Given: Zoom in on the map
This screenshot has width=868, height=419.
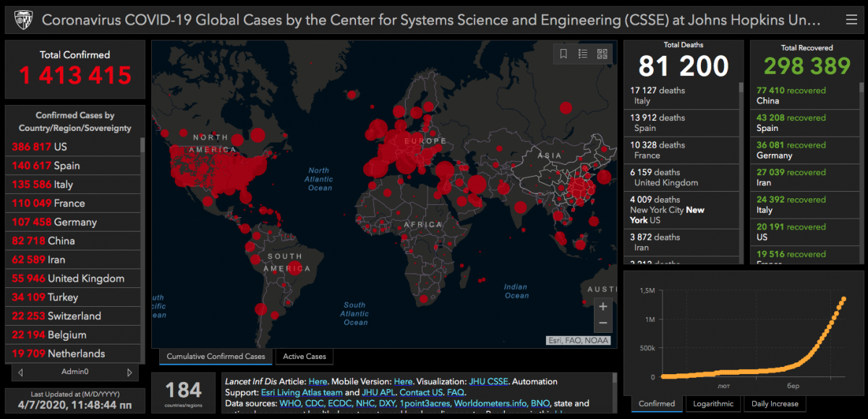Looking at the screenshot, I should tap(603, 307).
